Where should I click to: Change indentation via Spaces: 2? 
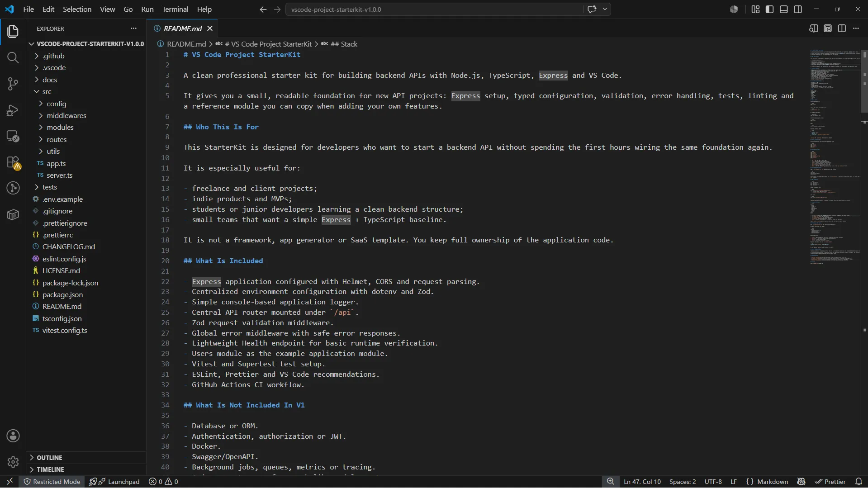coord(683,482)
